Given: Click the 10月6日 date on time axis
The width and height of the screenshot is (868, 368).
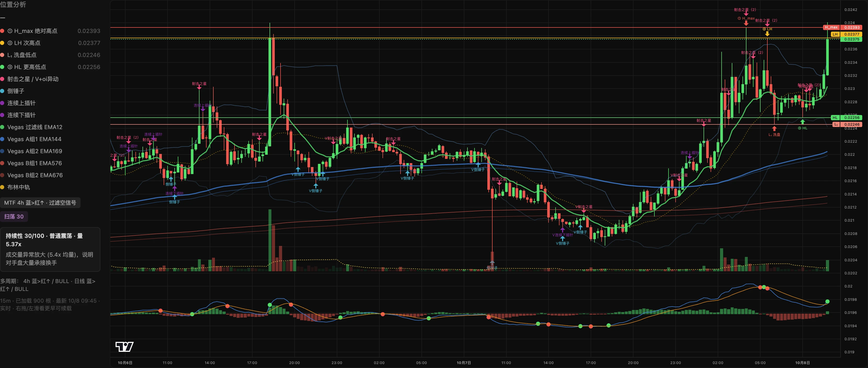Looking at the screenshot, I should (x=125, y=363).
